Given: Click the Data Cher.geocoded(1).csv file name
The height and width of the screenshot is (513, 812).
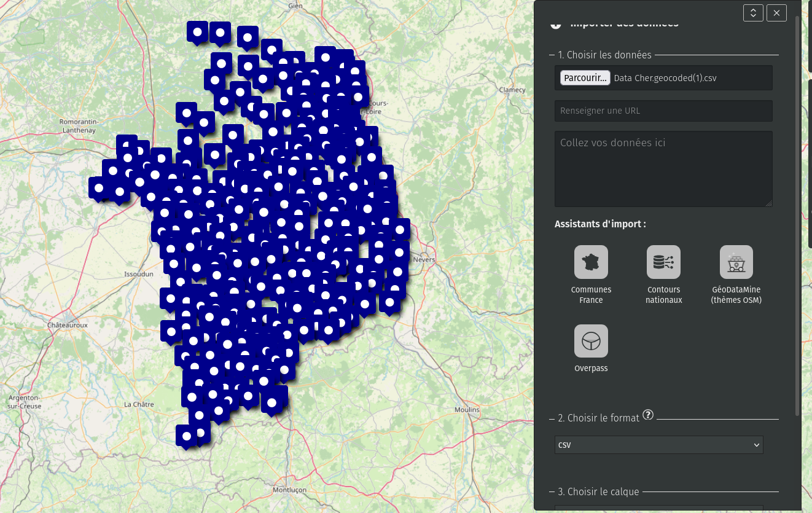Looking at the screenshot, I should coord(665,78).
